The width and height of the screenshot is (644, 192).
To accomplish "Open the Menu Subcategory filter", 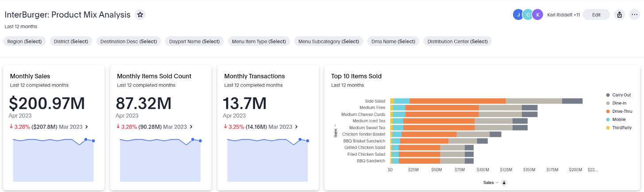I will 328,41.
